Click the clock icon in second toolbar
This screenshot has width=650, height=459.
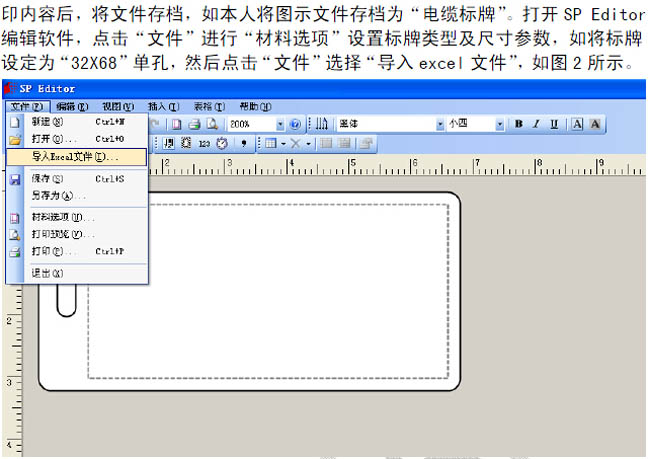pyautogui.click(x=221, y=143)
